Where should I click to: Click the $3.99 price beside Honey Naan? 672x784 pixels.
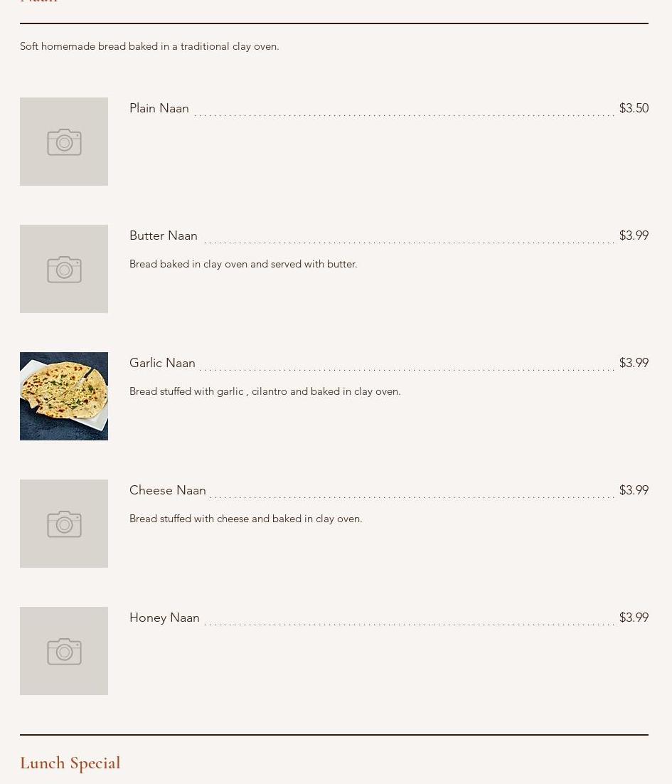(634, 618)
